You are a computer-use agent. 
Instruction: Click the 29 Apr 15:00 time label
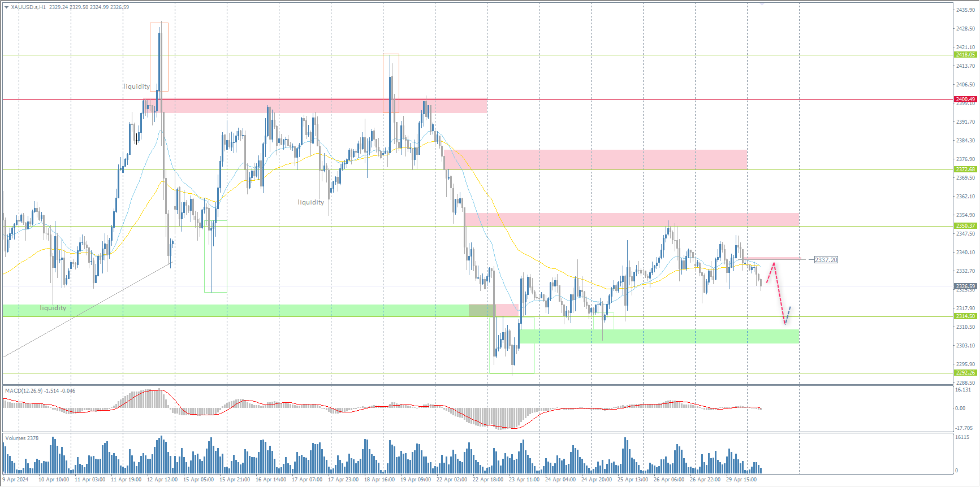coord(741,480)
